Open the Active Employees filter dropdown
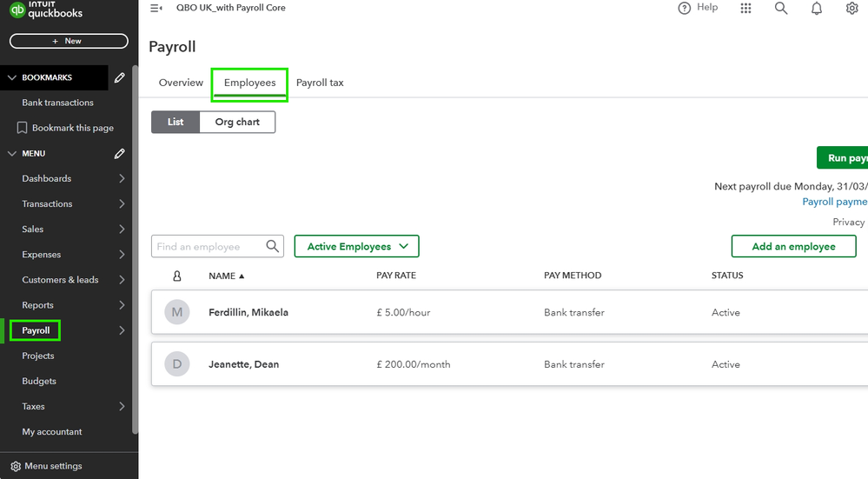The image size is (868, 479). coord(356,247)
